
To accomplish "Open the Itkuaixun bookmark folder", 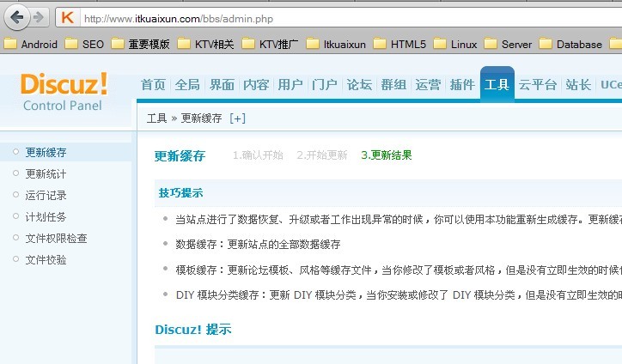I will (336, 44).
